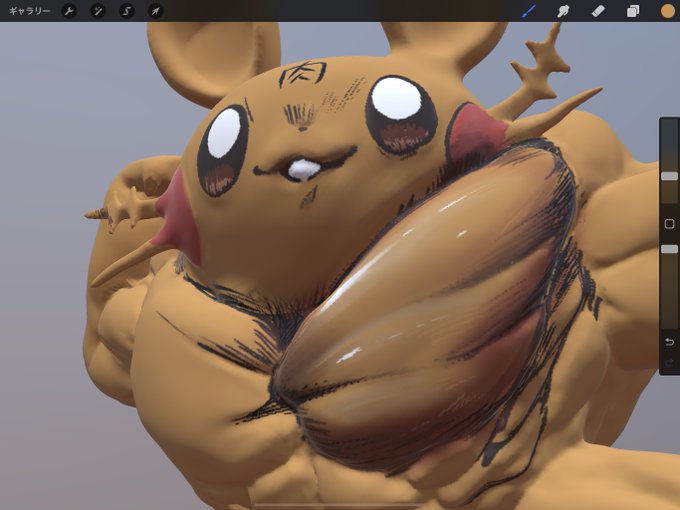Tap the square modify button on the sidebar
The height and width of the screenshot is (510, 680).
(x=669, y=224)
